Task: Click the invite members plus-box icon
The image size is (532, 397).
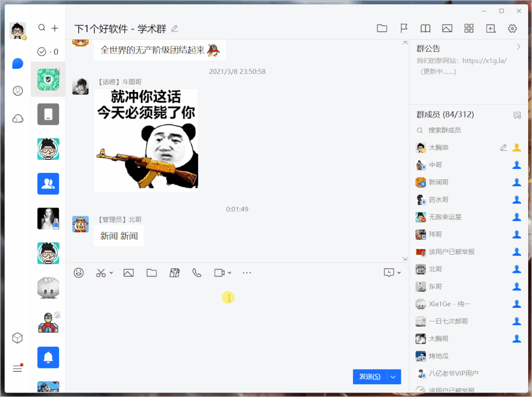Action: (x=491, y=29)
